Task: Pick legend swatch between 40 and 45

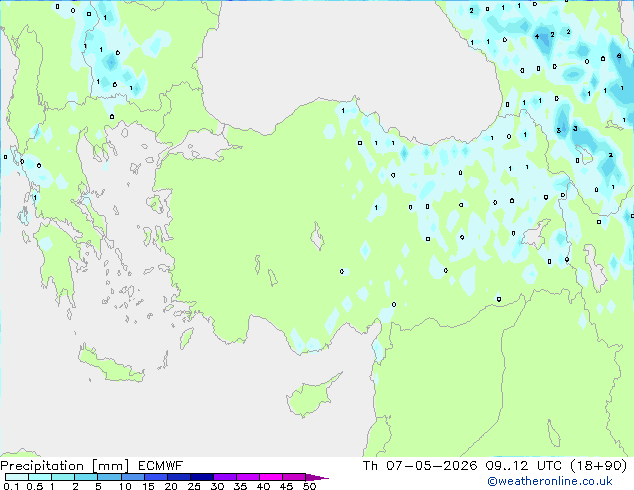Action: point(271,477)
